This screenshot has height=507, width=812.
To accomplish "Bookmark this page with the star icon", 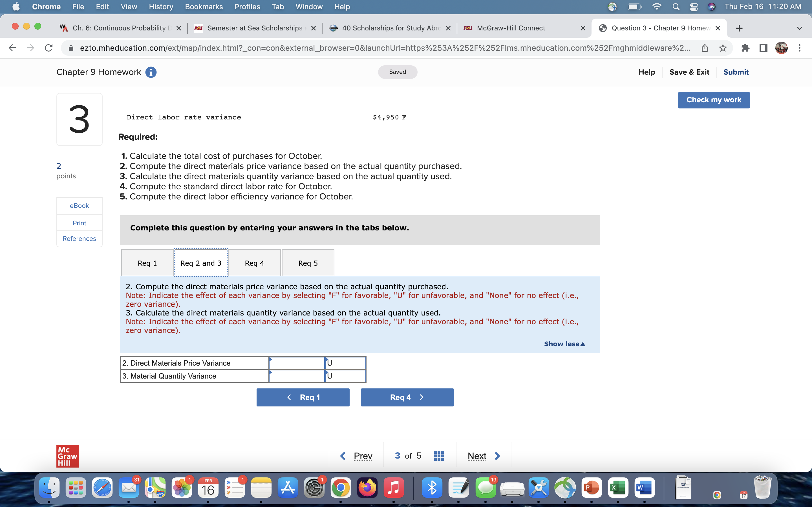I will pyautogui.click(x=723, y=48).
